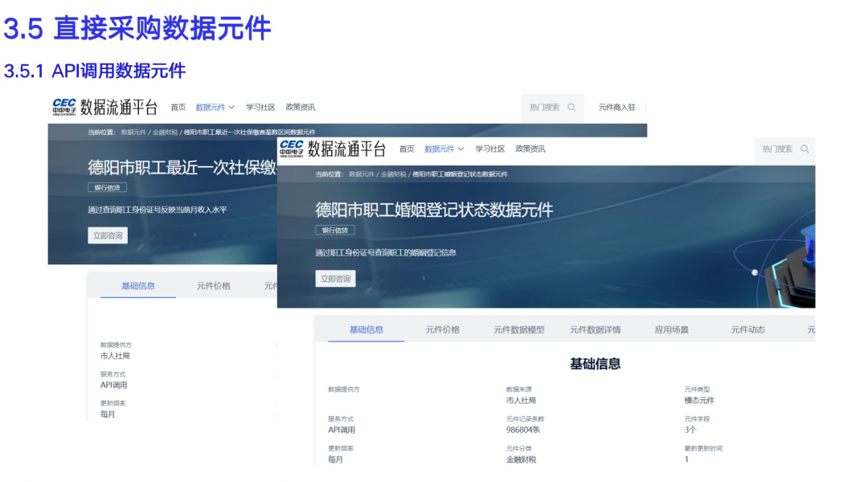
Task: Open the 应用场景 tab
Action: (x=671, y=330)
